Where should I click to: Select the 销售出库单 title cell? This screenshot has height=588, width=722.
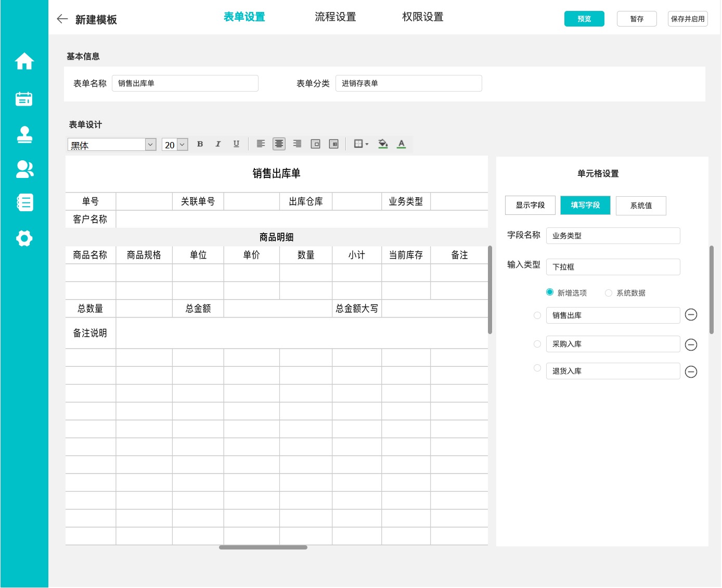277,174
